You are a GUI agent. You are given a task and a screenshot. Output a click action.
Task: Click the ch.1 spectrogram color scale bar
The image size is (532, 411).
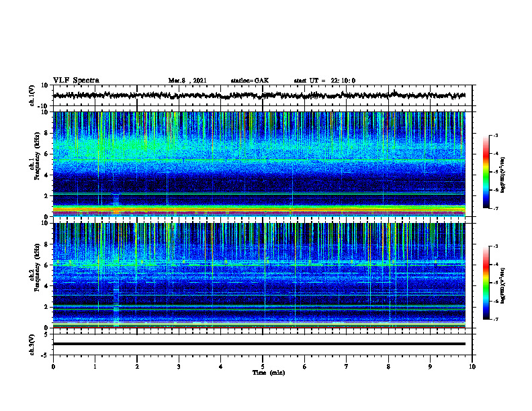click(x=486, y=172)
